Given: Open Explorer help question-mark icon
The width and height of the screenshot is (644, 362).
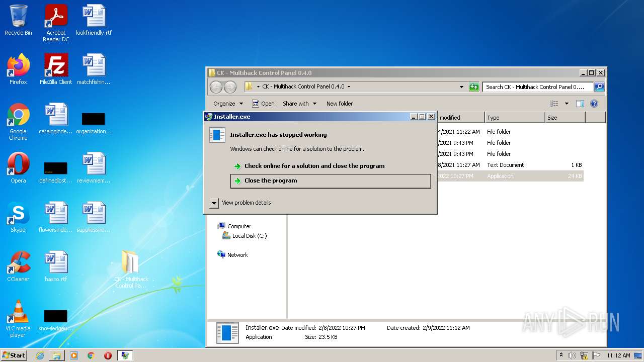Looking at the screenshot, I should click(x=594, y=104).
